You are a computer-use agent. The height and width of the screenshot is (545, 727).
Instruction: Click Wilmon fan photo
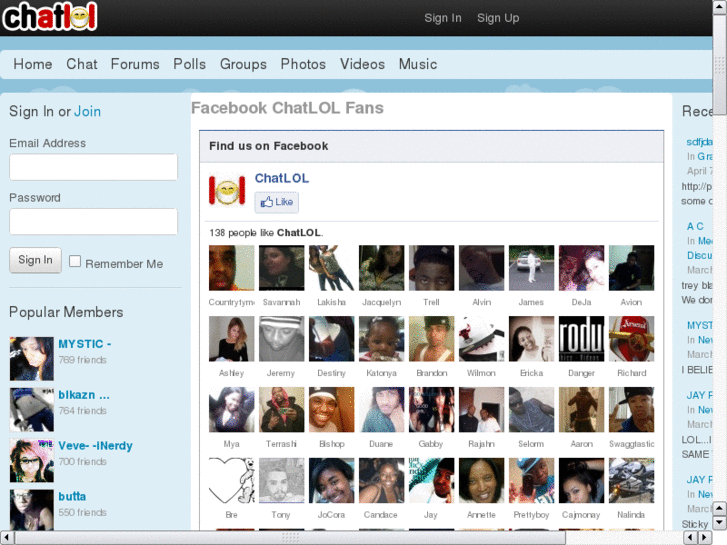point(481,339)
